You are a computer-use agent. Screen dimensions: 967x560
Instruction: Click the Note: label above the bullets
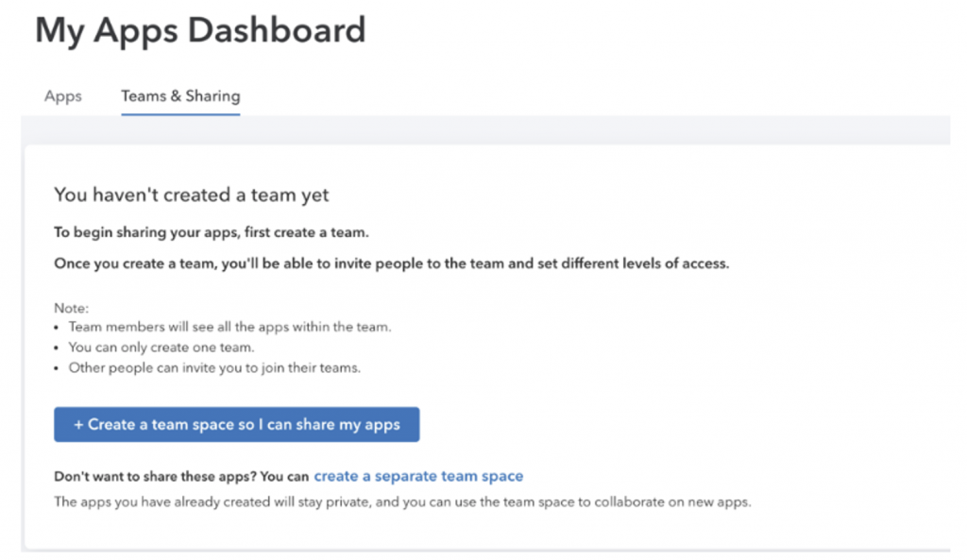(x=72, y=308)
